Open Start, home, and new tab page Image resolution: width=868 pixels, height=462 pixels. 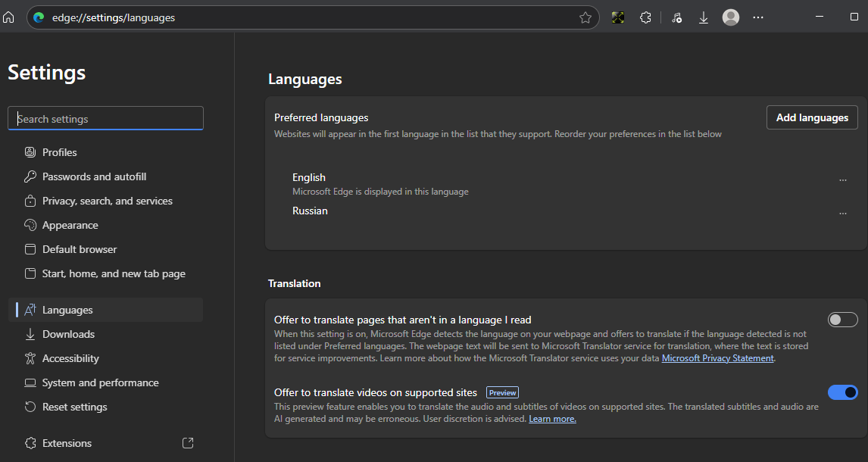106,274
